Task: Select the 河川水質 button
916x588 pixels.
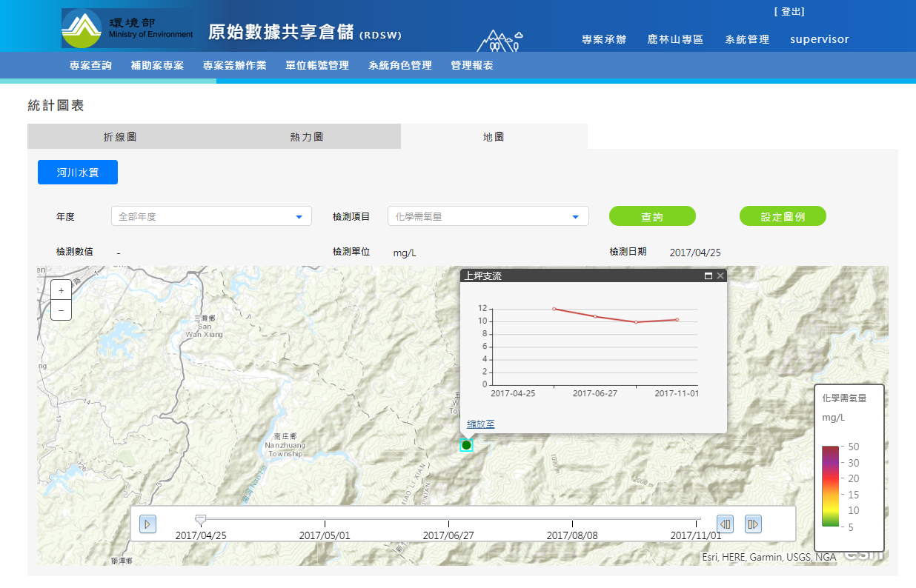Action: 78,173
